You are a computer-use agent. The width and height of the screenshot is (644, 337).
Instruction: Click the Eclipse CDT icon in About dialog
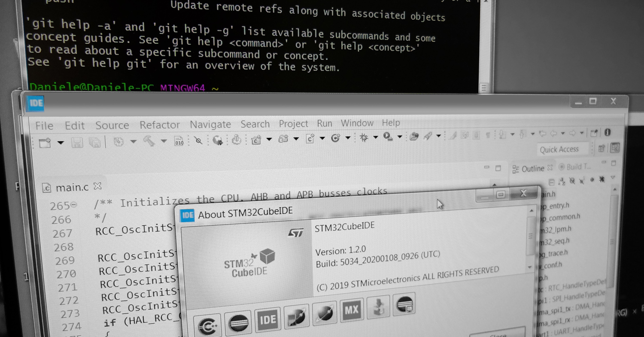click(x=208, y=325)
